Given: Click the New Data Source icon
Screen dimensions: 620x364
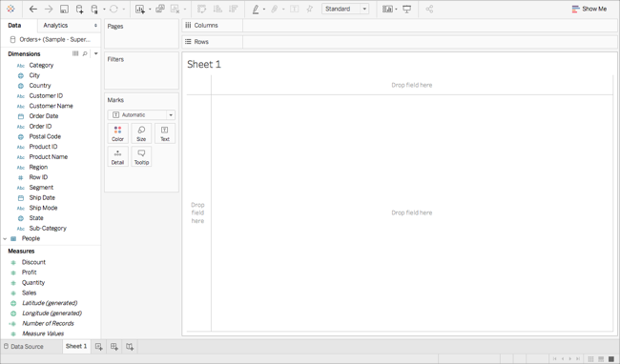Looking at the screenshot, I should click(79, 10).
